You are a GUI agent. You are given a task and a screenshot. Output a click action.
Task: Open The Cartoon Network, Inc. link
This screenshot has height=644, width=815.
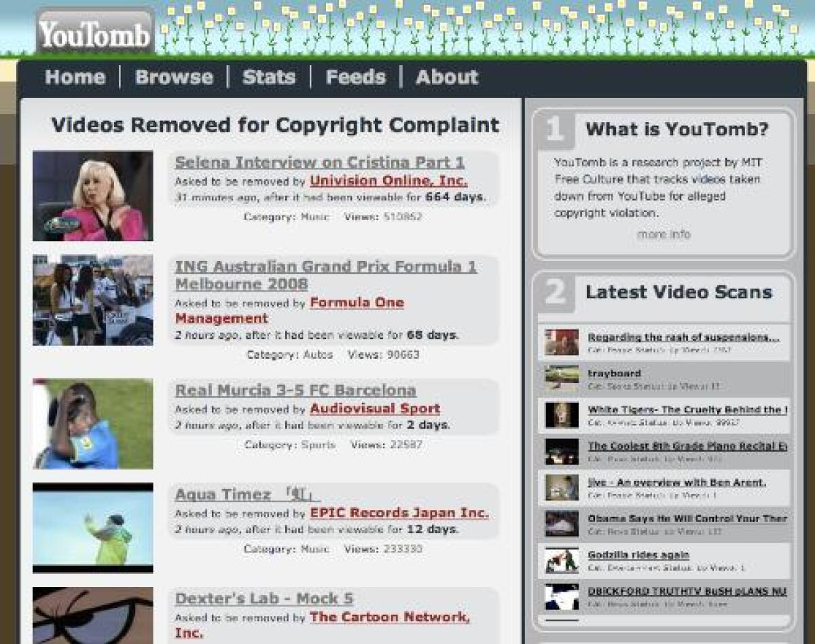(x=322, y=624)
